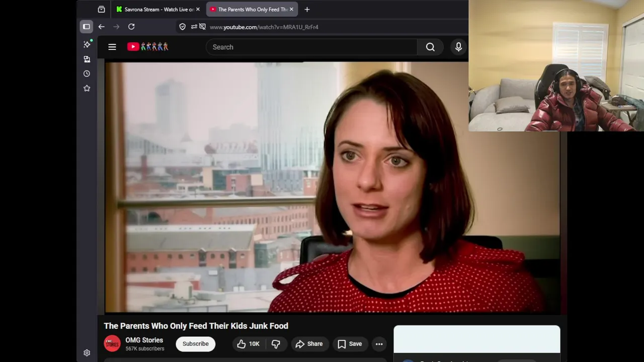Click the OMG Stories channel avatar
The image size is (644, 362).
112,344
